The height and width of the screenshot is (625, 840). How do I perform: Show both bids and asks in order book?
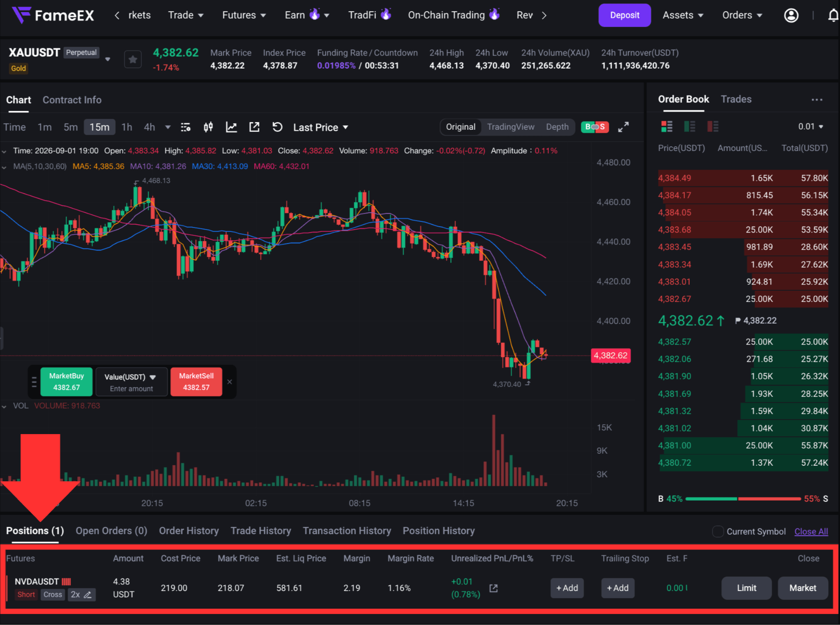tap(667, 126)
